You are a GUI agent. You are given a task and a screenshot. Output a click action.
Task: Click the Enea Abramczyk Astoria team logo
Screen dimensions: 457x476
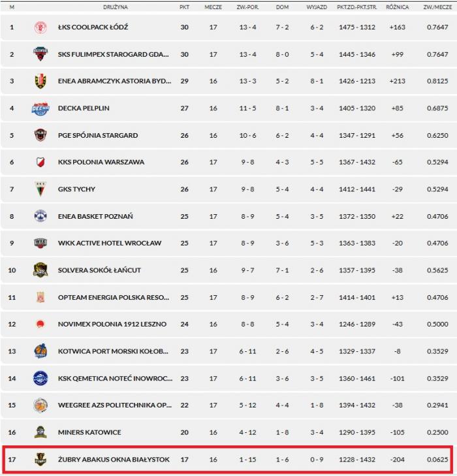[40, 81]
